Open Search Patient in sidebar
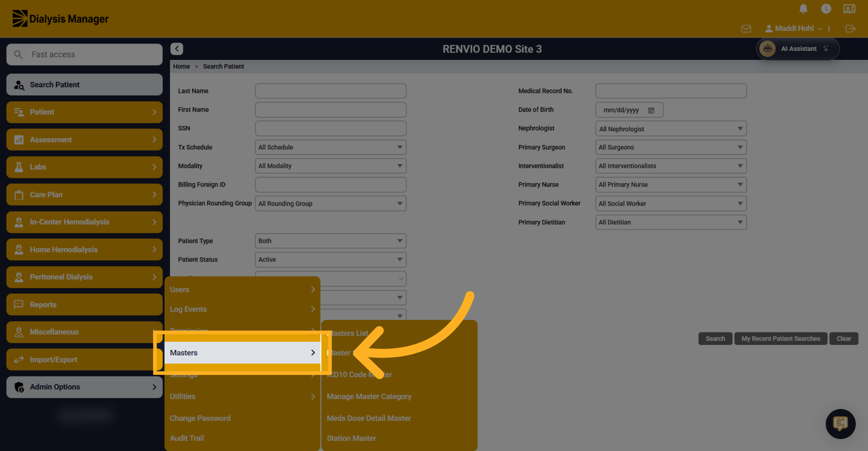The width and height of the screenshot is (868, 451). pos(84,85)
